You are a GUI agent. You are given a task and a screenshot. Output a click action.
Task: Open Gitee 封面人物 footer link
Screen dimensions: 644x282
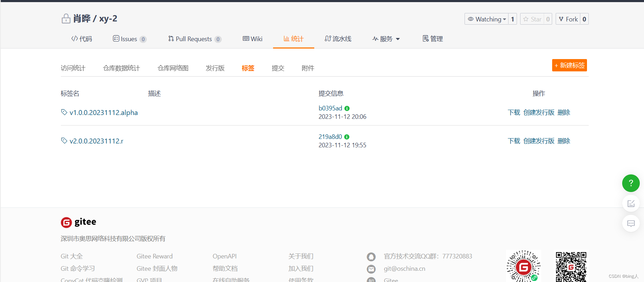pyautogui.click(x=157, y=269)
